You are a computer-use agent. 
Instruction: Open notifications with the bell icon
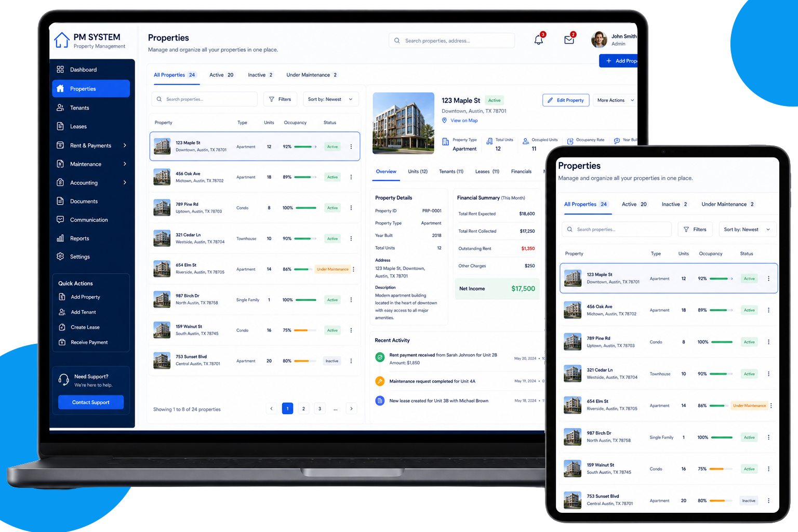point(539,40)
